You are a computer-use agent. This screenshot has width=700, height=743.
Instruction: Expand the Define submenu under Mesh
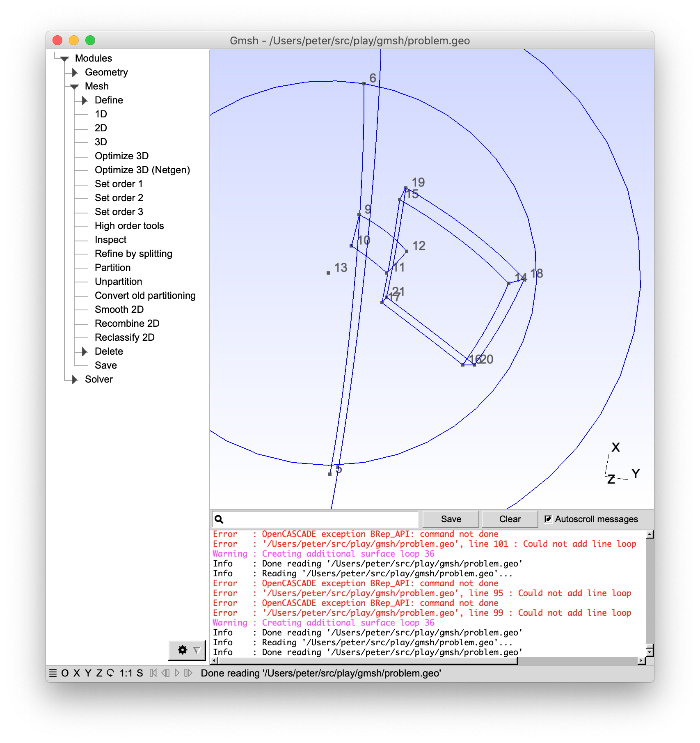pos(85,101)
